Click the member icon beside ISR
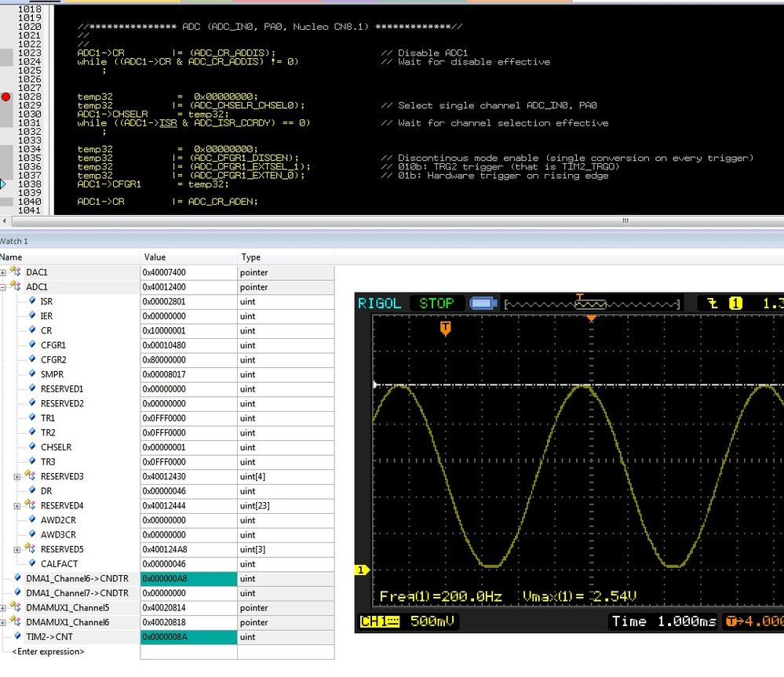The width and height of the screenshot is (784, 677). 32,300
